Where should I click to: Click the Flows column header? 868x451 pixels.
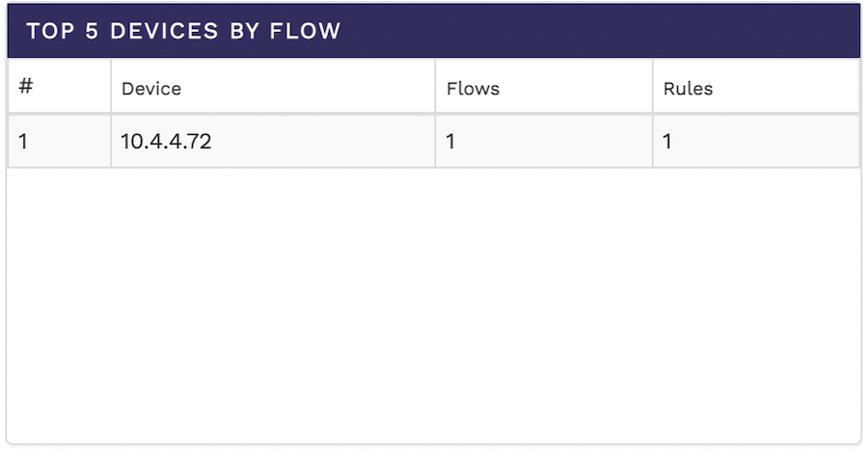pos(473,89)
